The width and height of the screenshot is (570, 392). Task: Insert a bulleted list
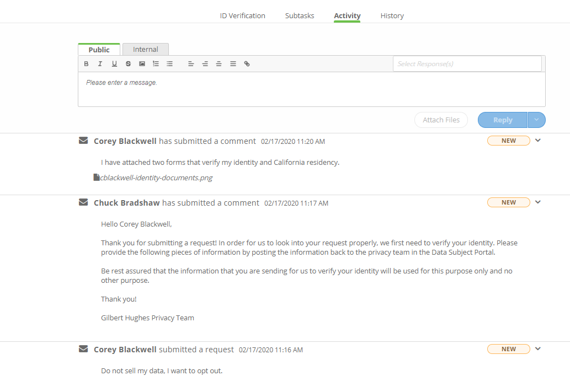pyautogui.click(x=169, y=64)
